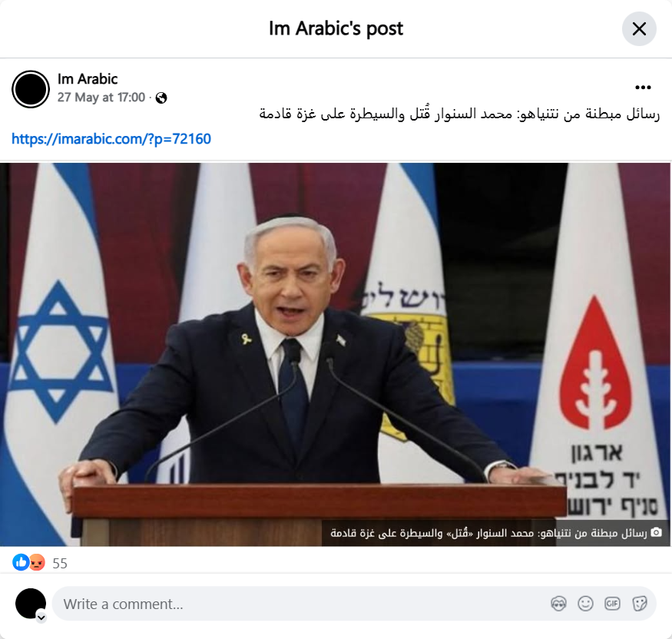
Task: Open the Netanyahu podium photo
Action: [335, 354]
